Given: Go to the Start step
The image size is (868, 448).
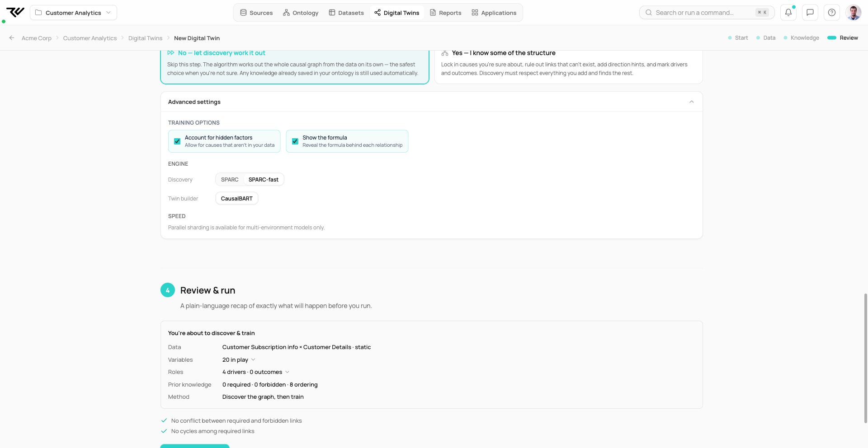Looking at the screenshot, I should coord(738,38).
